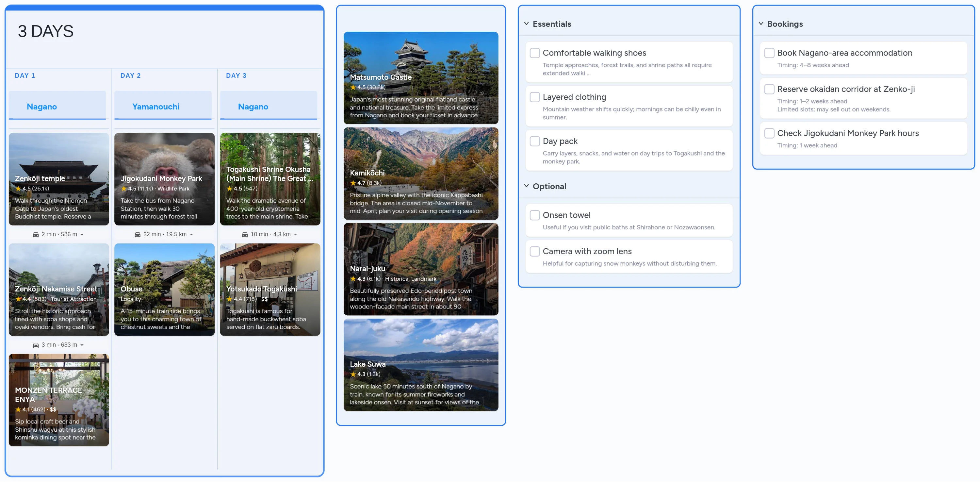The height and width of the screenshot is (482, 980).
Task: Click the star rating on Narai-juku
Action: (353, 279)
